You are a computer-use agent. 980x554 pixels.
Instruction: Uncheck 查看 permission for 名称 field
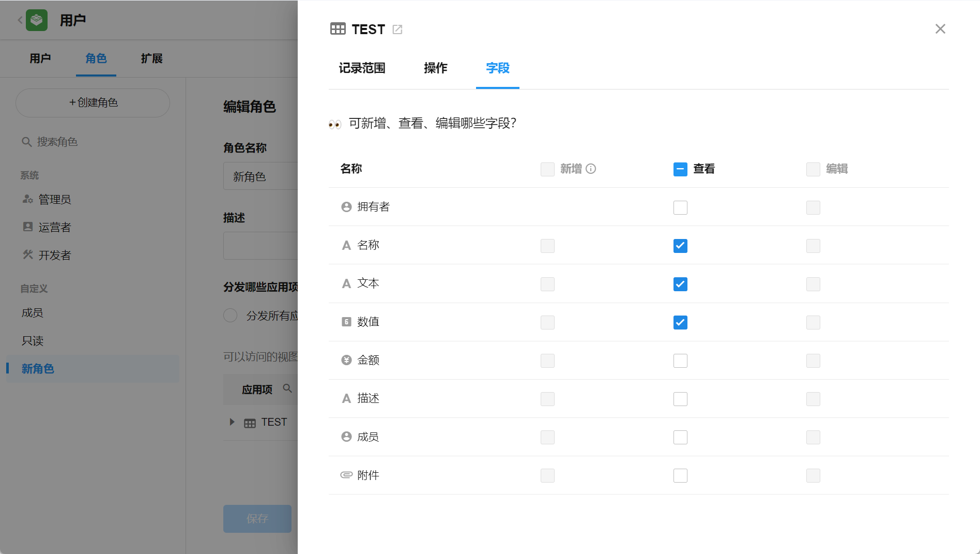tap(680, 246)
